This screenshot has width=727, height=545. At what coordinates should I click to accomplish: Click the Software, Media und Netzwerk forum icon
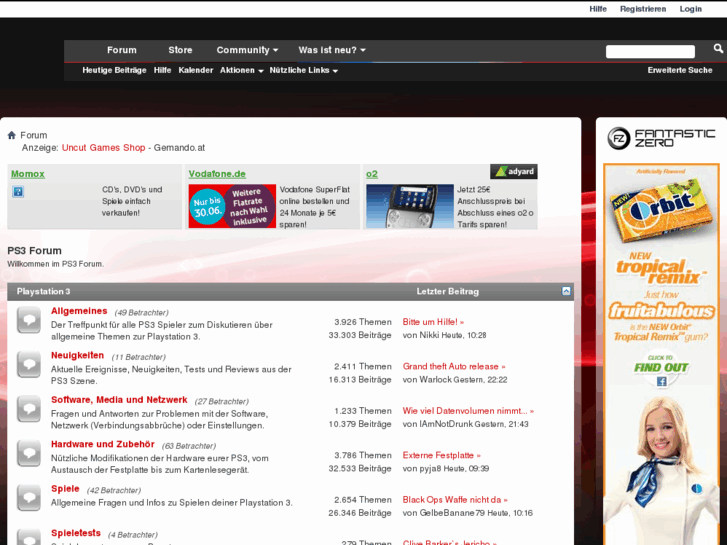(29, 409)
